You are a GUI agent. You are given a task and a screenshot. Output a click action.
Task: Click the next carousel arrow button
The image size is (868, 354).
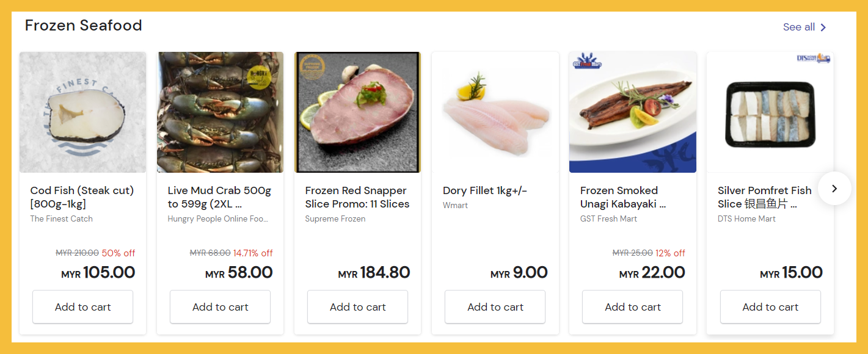pos(834,189)
